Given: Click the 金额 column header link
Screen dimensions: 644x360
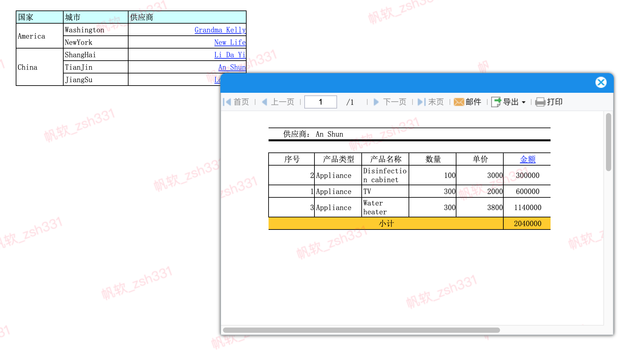Looking at the screenshot, I should tap(527, 159).
